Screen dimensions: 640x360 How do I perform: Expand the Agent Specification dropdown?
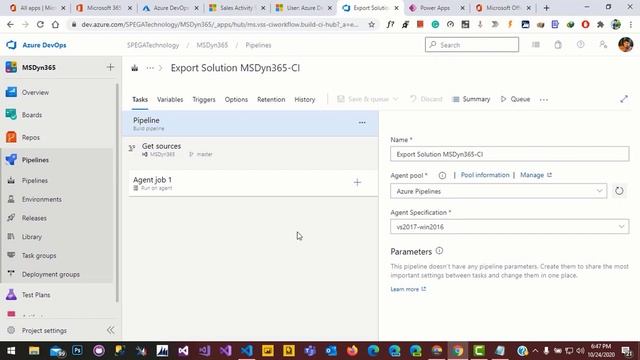coord(509,227)
